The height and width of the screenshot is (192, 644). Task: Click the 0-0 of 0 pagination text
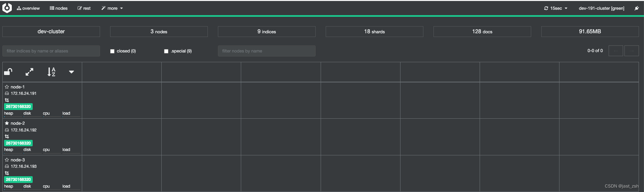(x=595, y=51)
